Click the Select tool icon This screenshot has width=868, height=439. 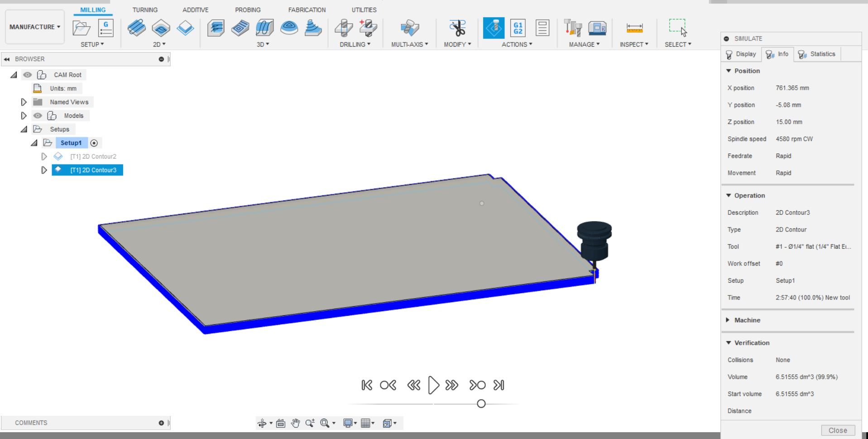click(x=678, y=28)
